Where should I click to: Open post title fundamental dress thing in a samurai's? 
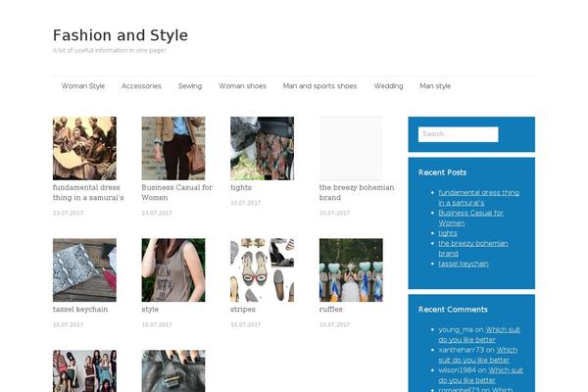click(x=88, y=192)
